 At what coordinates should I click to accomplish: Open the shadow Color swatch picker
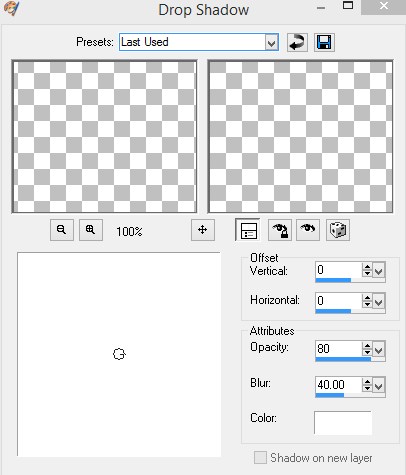click(343, 423)
